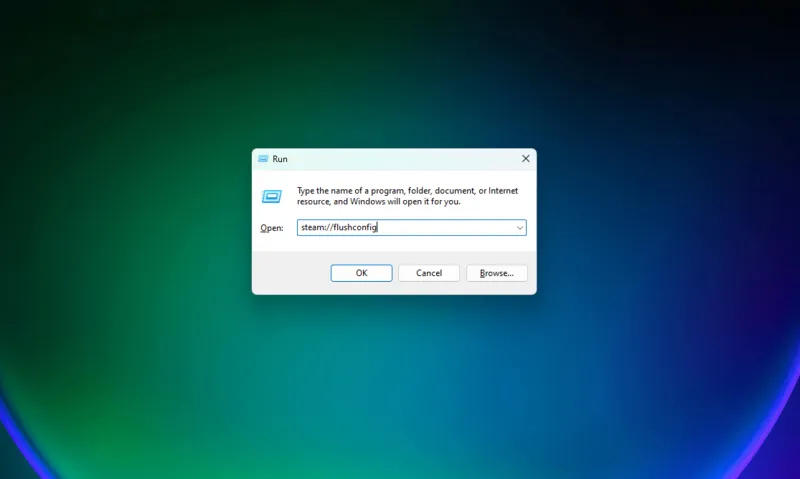Click the 'Run' title text
Viewport: 800px width, 479px height.
pyautogui.click(x=280, y=159)
